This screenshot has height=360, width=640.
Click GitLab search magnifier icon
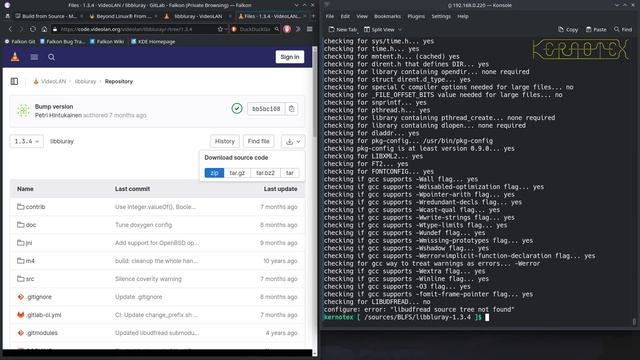(x=51, y=57)
